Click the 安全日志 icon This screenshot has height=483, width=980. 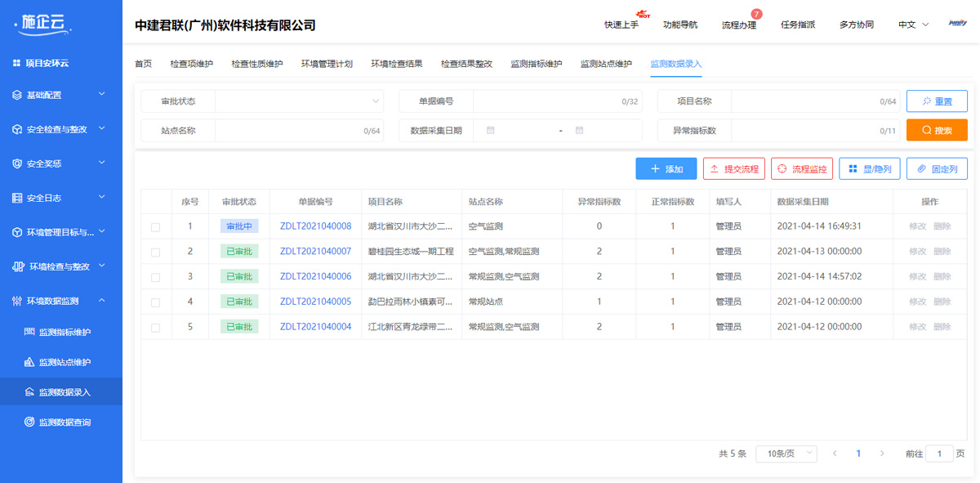(17, 198)
